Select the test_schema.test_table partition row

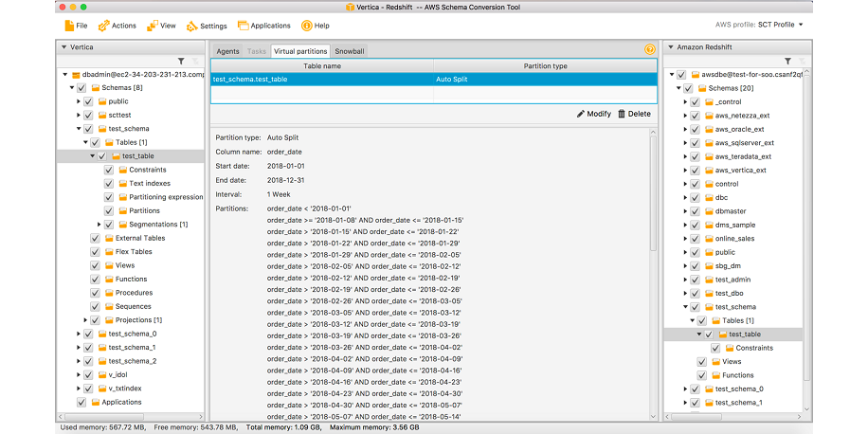[x=434, y=80]
